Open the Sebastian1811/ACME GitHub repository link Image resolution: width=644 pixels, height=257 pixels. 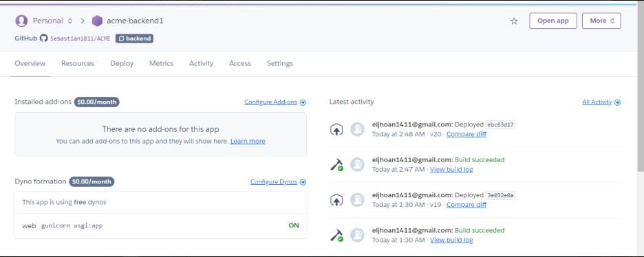coord(80,39)
